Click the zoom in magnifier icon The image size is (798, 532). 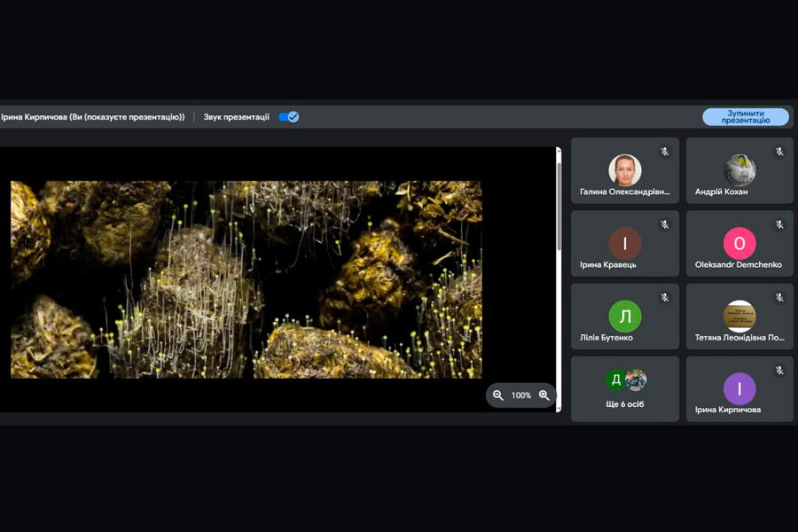click(544, 395)
